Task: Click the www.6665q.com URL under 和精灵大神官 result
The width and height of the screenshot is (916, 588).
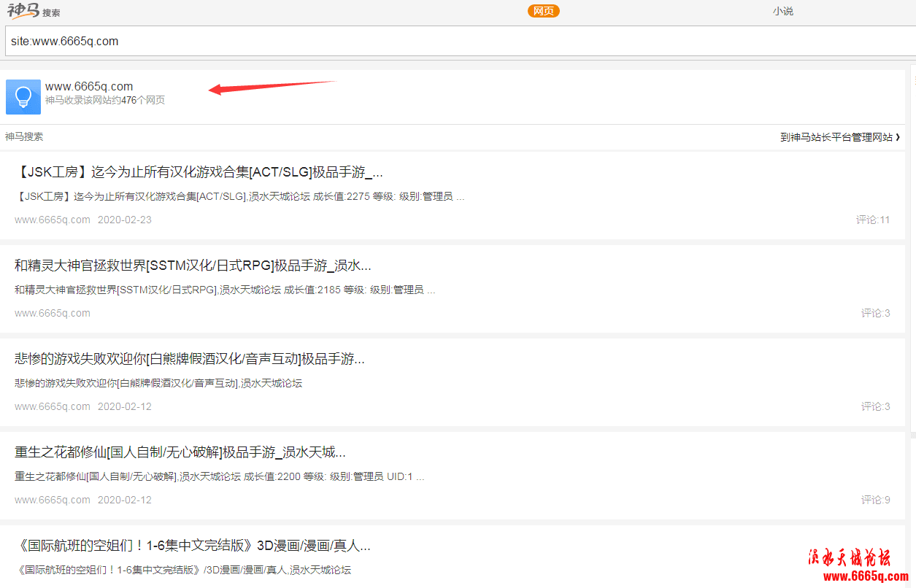Action: [x=53, y=313]
